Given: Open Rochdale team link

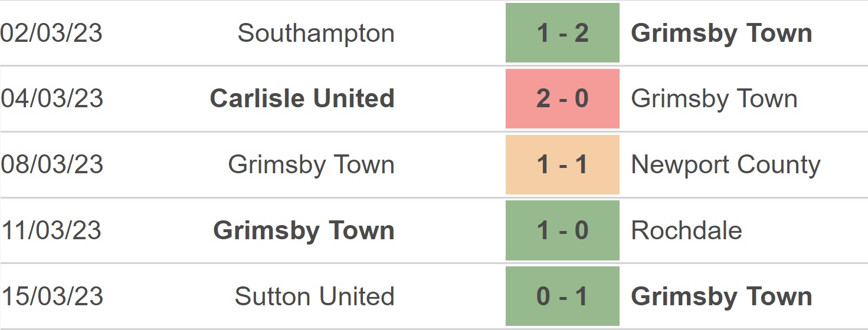Looking at the screenshot, I should tap(686, 230).
